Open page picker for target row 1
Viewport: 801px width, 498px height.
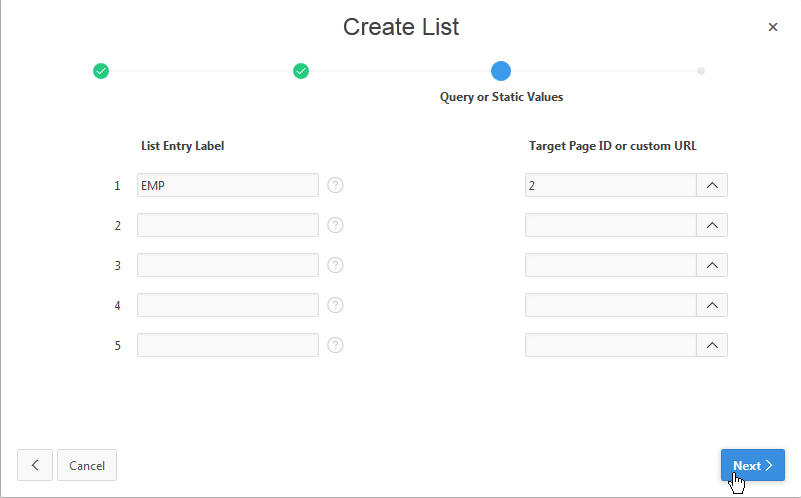click(x=712, y=185)
